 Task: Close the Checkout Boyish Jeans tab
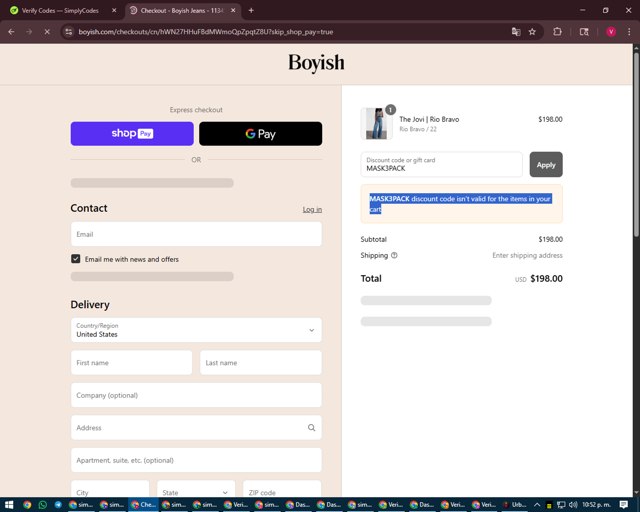[x=233, y=10]
